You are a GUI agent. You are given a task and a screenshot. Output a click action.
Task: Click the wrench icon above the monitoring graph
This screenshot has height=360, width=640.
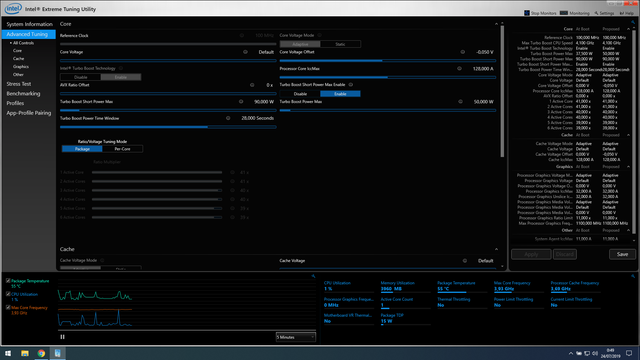[313, 276]
